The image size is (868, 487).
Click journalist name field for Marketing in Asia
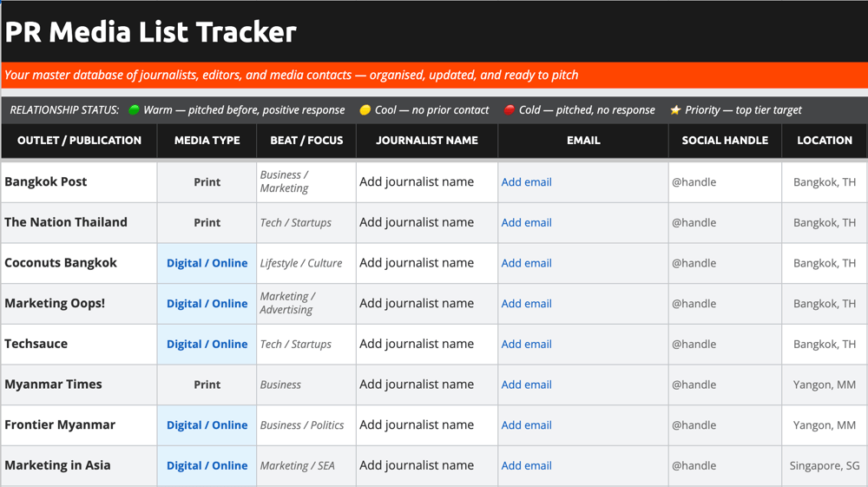427,465
